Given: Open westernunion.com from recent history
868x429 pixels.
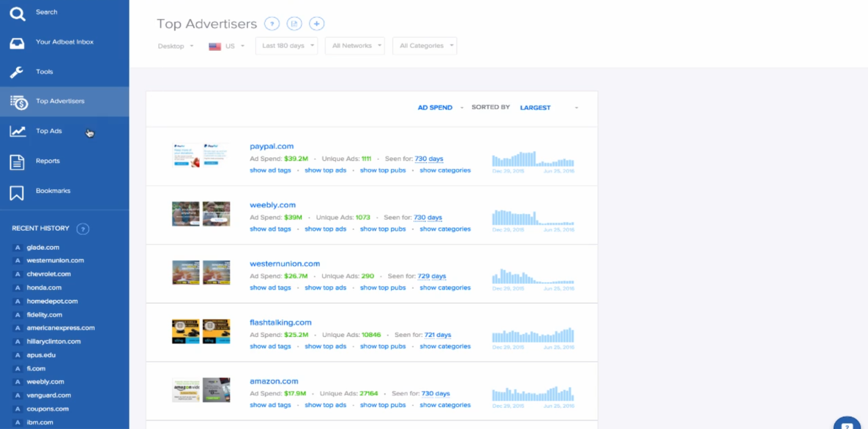Looking at the screenshot, I should click(x=55, y=261).
